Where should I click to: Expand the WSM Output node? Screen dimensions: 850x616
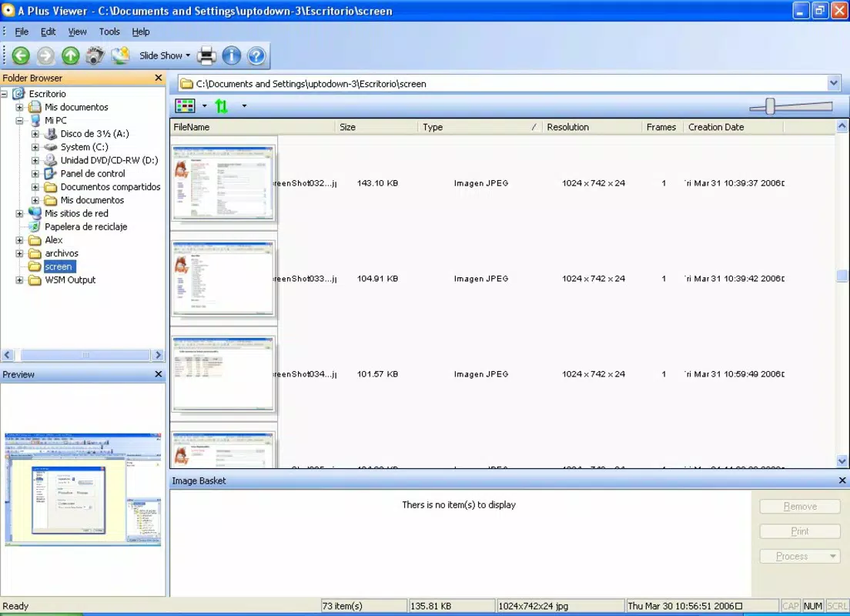click(x=19, y=280)
